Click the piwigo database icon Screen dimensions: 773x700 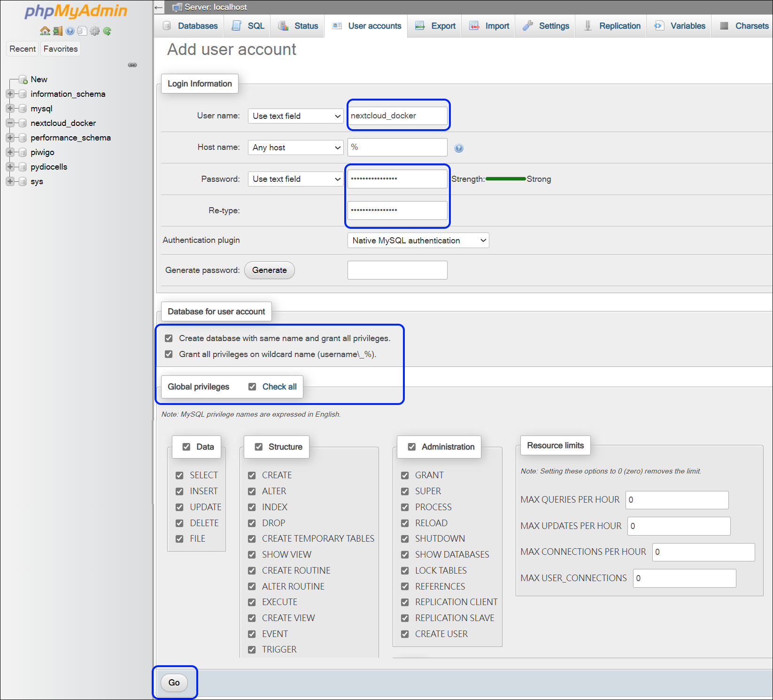pyautogui.click(x=22, y=152)
